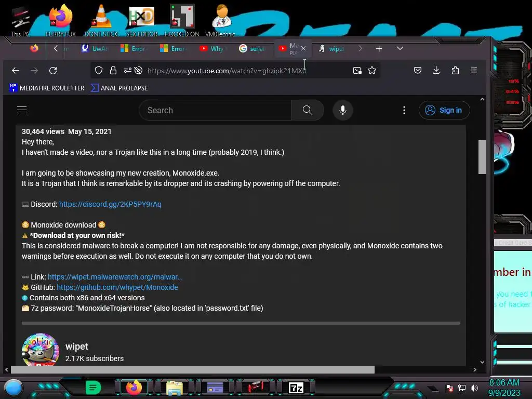
Task: Click the scroll down arrow of page scrollbar
Action: point(482,362)
